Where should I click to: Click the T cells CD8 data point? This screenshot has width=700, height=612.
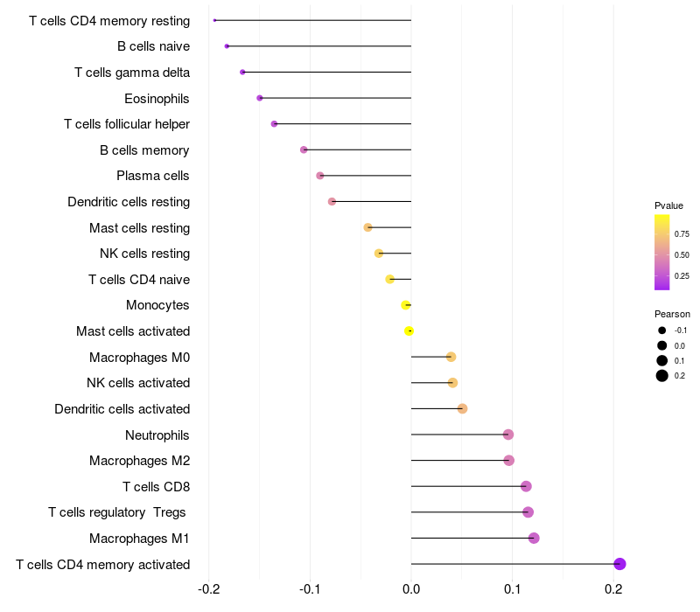click(526, 486)
